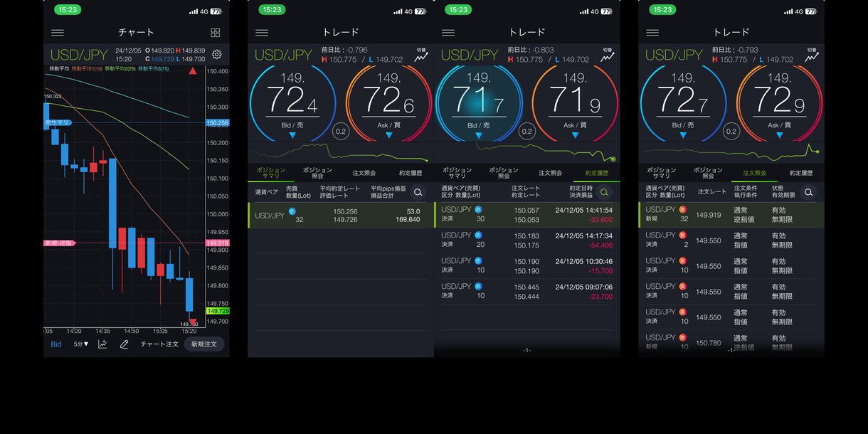Open hamburger menu above the 前日比 -0.803 panel
This screenshot has height=434, width=868.
(x=448, y=33)
